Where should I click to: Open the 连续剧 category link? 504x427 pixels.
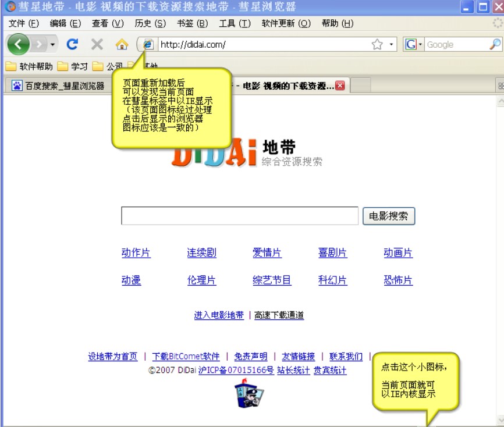(x=201, y=253)
